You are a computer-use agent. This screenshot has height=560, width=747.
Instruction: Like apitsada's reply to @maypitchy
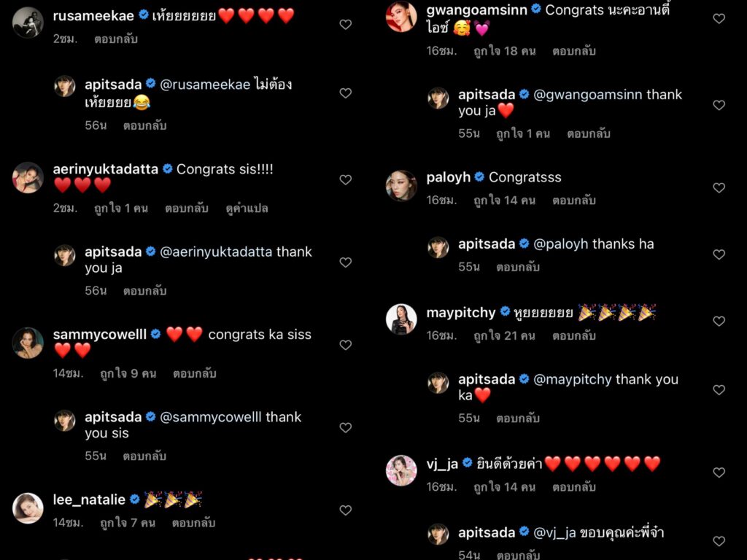click(x=719, y=390)
